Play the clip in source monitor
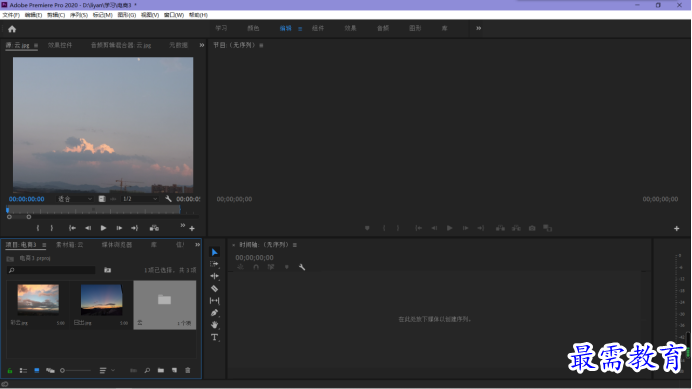This screenshot has height=389, width=692. click(103, 228)
